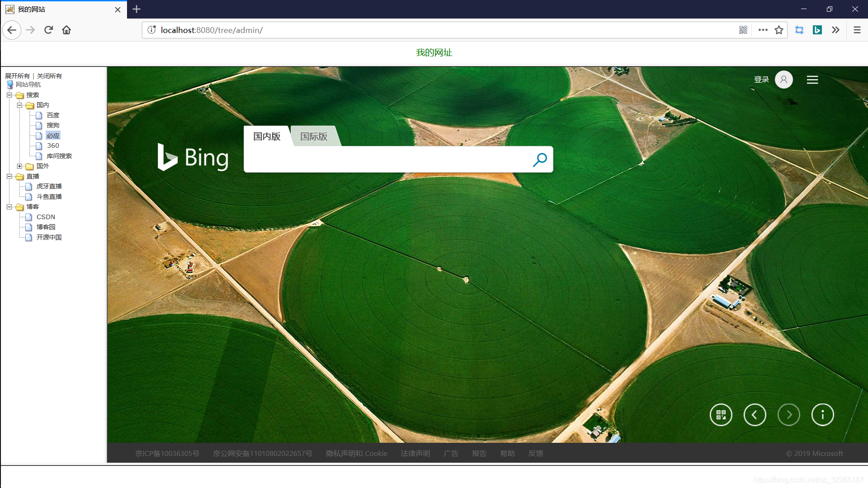This screenshot has width=868, height=488.
Task: Click 展开所有 link
Action: (17, 76)
